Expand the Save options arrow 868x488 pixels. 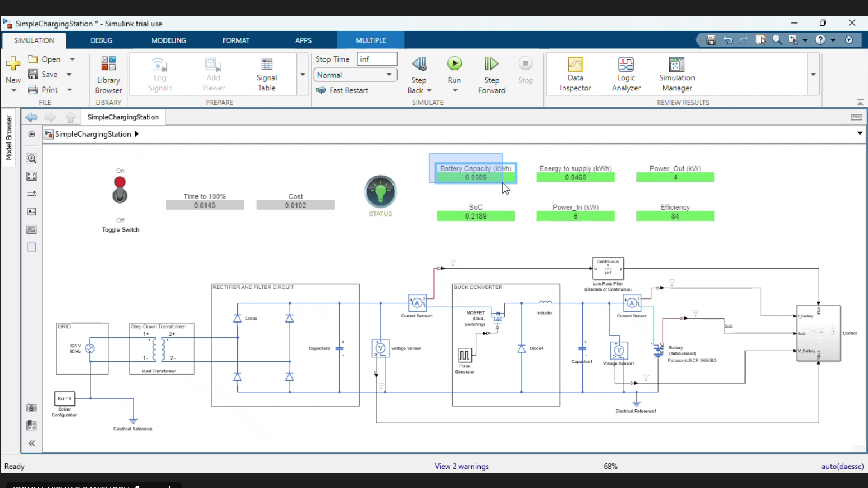pyautogui.click(x=70, y=75)
